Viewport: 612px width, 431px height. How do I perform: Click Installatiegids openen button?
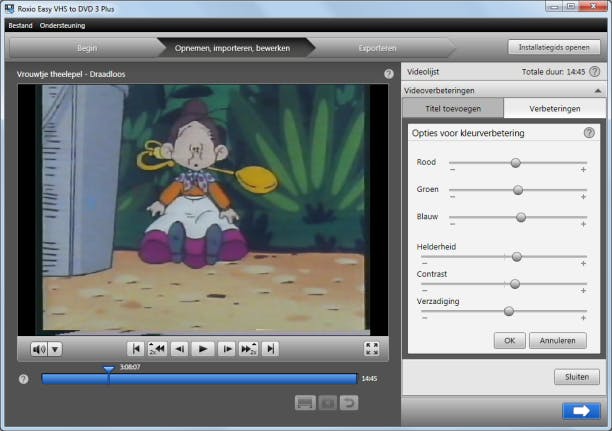click(x=554, y=47)
